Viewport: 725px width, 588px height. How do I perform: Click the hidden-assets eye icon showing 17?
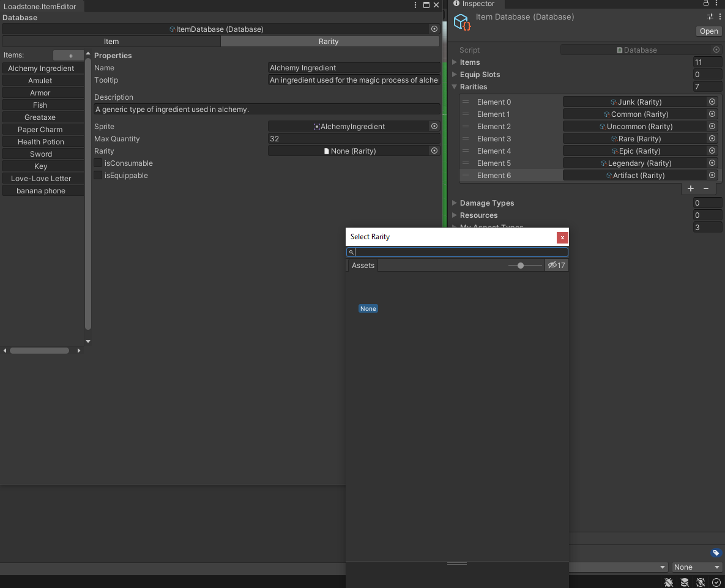(556, 265)
